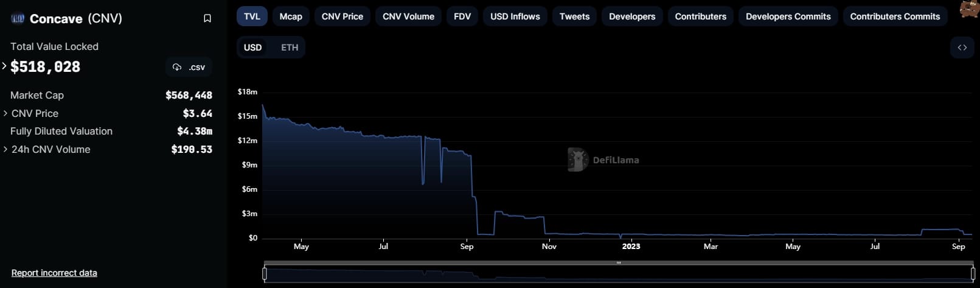The image size is (980, 288).
Task: Expand the 24h CNV Volume row
Action: pyautogui.click(x=5, y=149)
